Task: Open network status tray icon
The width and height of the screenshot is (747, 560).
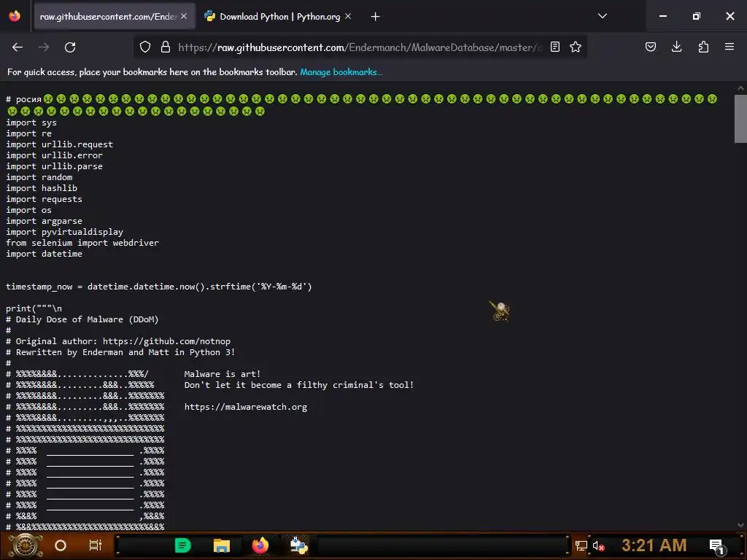Action: coord(581,545)
